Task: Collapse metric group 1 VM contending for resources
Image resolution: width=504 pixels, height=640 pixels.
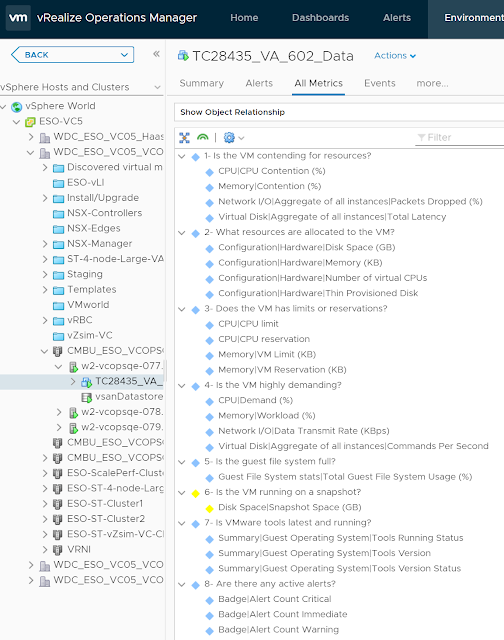Action: [x=182, y=156]
